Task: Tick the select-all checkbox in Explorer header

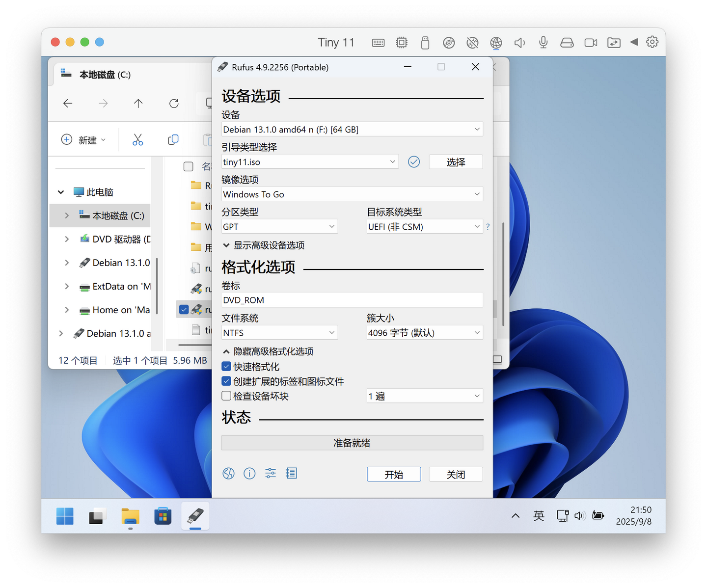Action: (189, 166)
